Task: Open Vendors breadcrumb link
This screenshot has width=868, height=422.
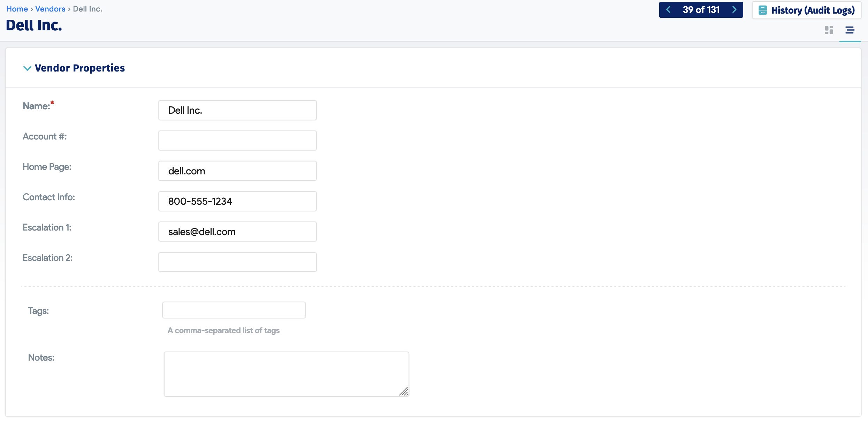Action: tap(50, 9)
